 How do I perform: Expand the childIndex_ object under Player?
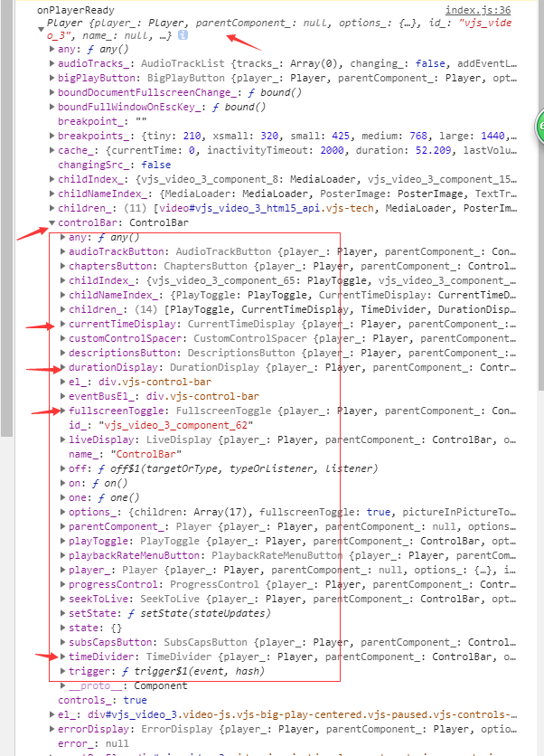52,179
